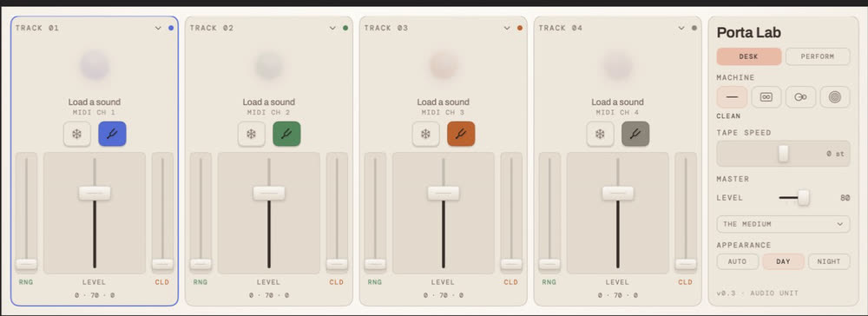The height and width of the screenshot is (316, 868).
Task: Set appearance to Auto
Action: click(737, 261)
